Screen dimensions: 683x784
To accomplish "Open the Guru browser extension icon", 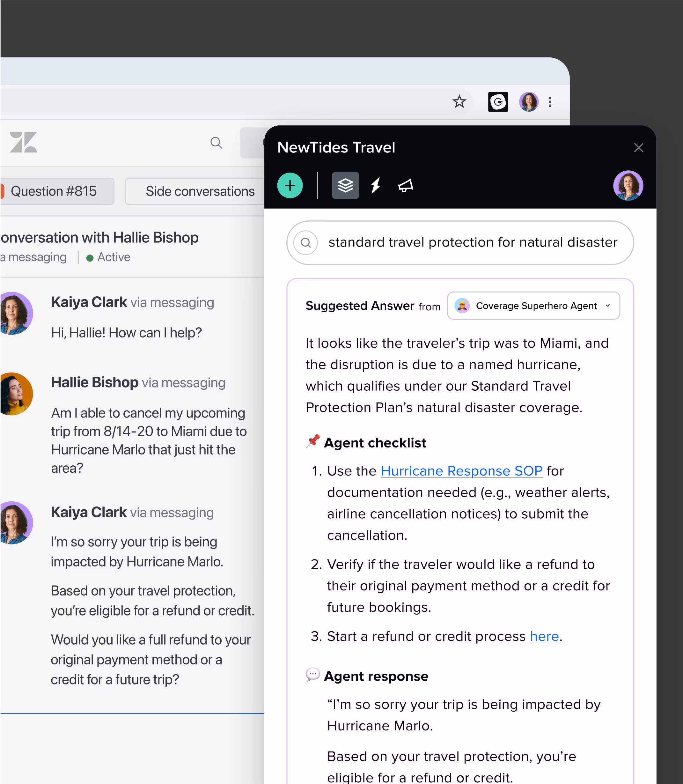I will tap(498, 102).
